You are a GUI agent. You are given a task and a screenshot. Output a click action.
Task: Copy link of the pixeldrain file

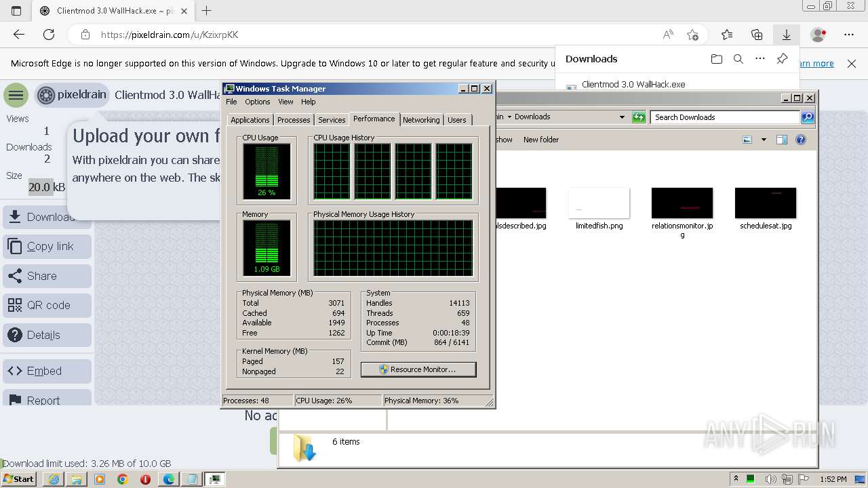click(47, 247)
